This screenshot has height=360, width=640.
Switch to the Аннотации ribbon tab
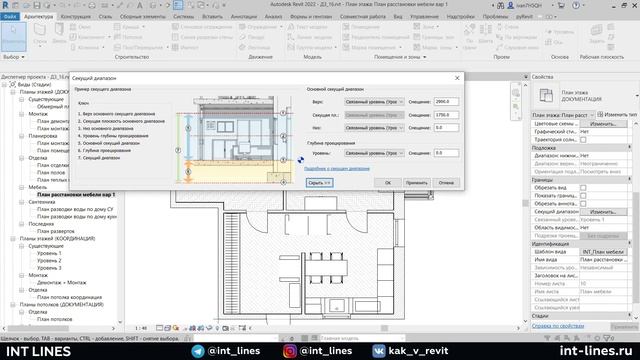point(244,17)
